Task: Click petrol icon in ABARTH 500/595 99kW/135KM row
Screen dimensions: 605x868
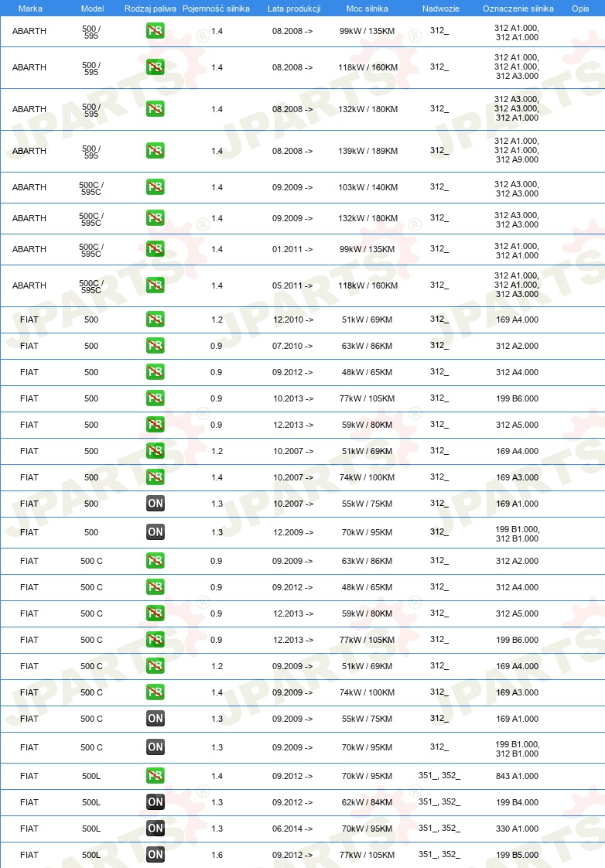Action: 156,31
